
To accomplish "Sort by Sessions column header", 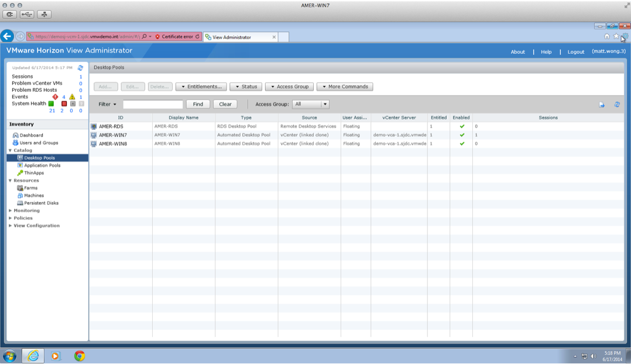I will click(x=548, y=118).
